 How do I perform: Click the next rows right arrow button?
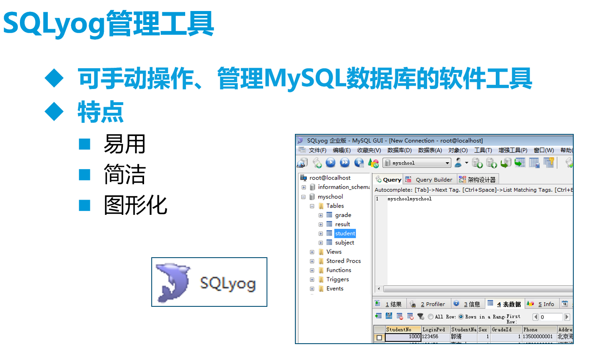click(x=567, y=317)
